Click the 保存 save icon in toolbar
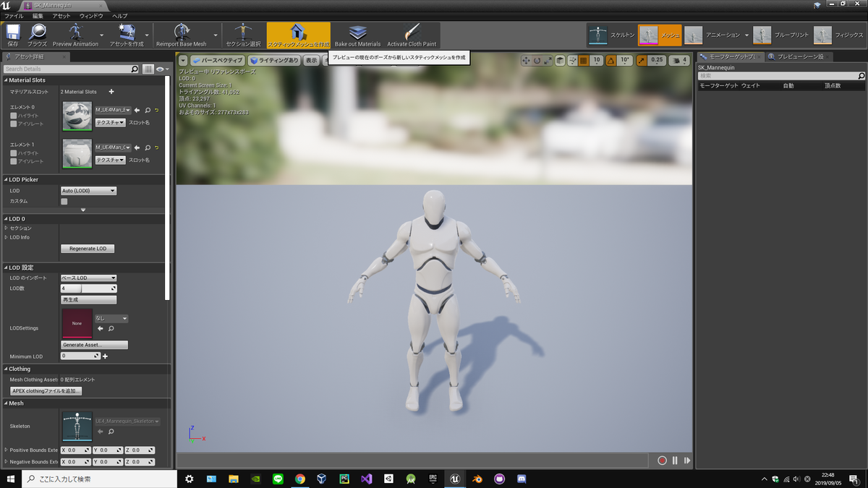Viewport: 868px width, 488px height. tap(13, 34)
